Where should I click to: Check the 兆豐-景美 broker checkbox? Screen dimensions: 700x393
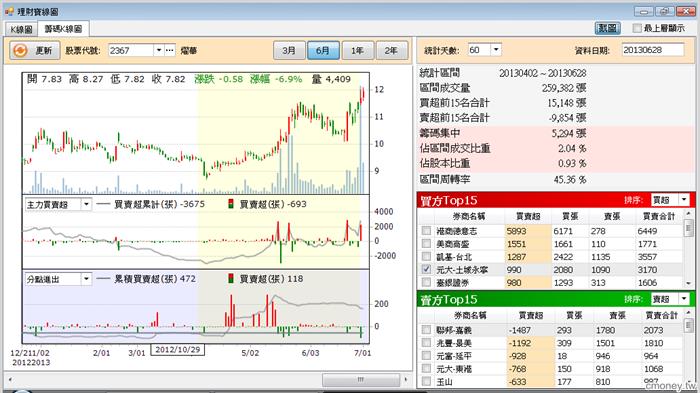[426, 343]
